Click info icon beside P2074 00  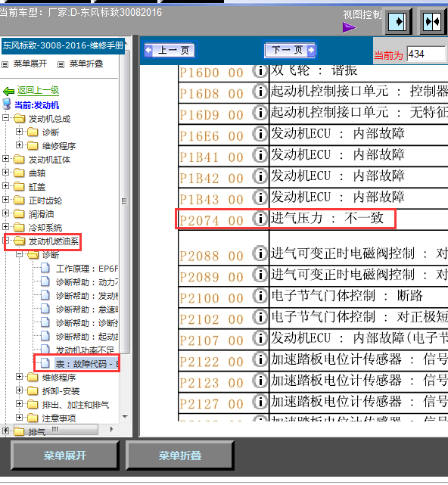point(260,219)
